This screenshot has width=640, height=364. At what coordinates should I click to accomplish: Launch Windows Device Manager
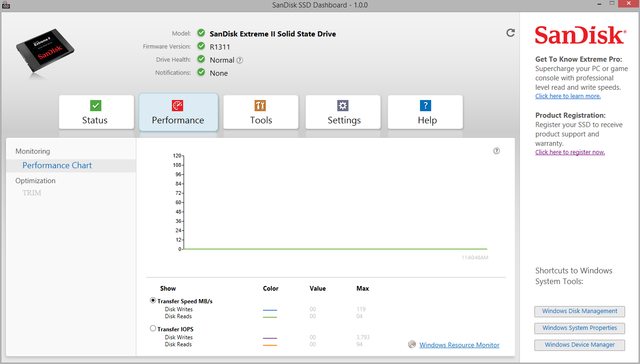point(580,345)
